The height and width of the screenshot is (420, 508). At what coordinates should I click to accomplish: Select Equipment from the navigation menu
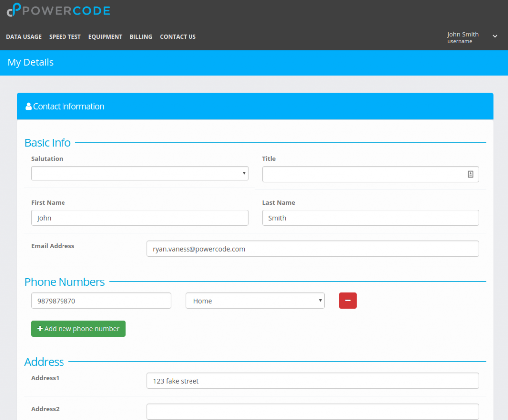[105, 36]
